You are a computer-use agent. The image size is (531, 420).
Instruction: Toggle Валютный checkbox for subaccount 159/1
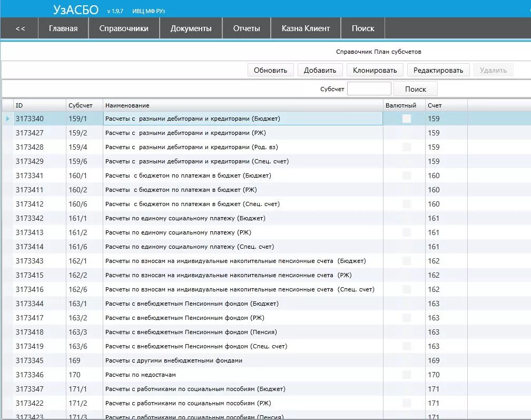[406, 119]
